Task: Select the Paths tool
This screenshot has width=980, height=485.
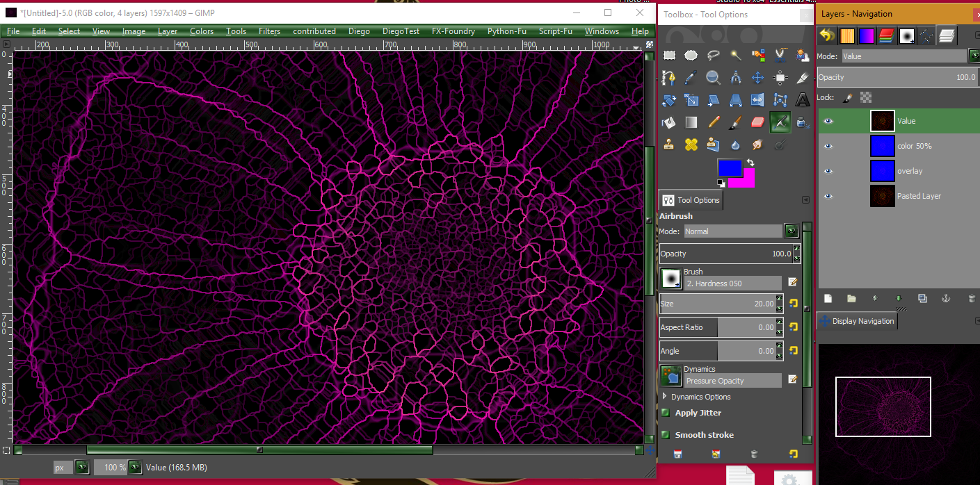Action: [x=669, y=78]
